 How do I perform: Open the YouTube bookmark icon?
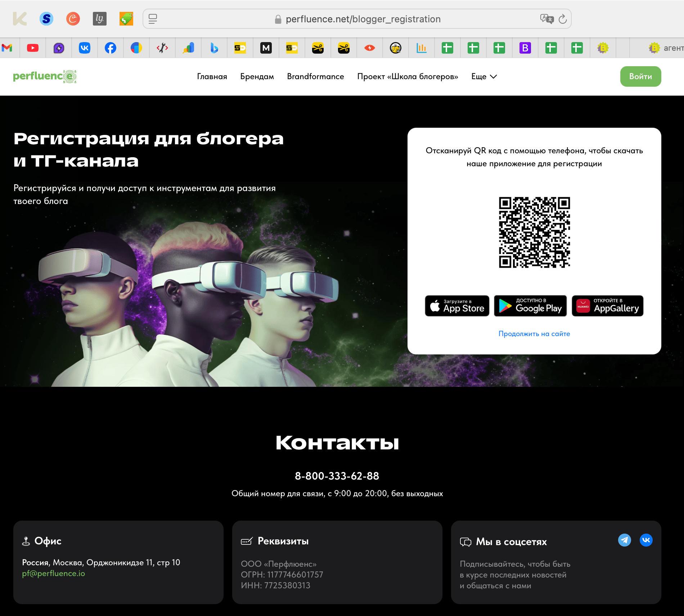pyautogui.click(x=33, y=48)
